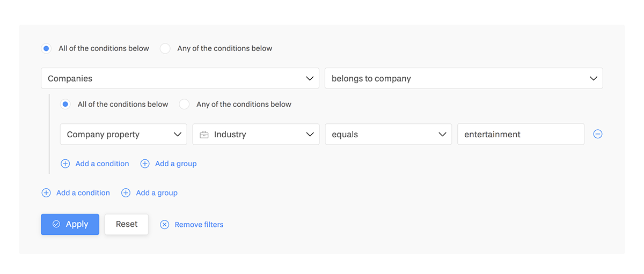Select nested "All of the conditions below" radio
Screen dimensions: 644x274
(65, 104)
